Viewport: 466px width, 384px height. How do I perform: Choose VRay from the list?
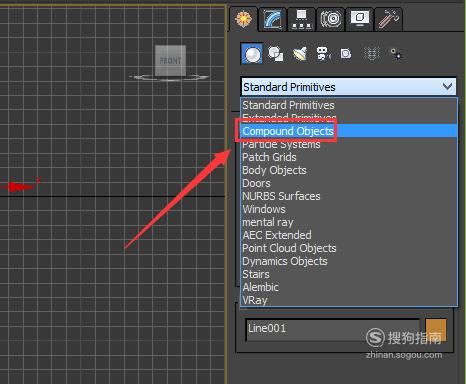click(349, 300)
